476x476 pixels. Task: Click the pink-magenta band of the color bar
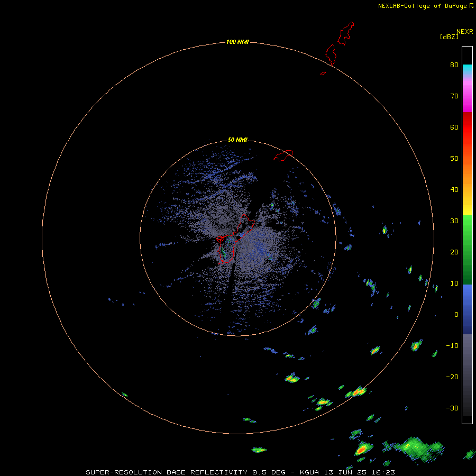point(467,94)
